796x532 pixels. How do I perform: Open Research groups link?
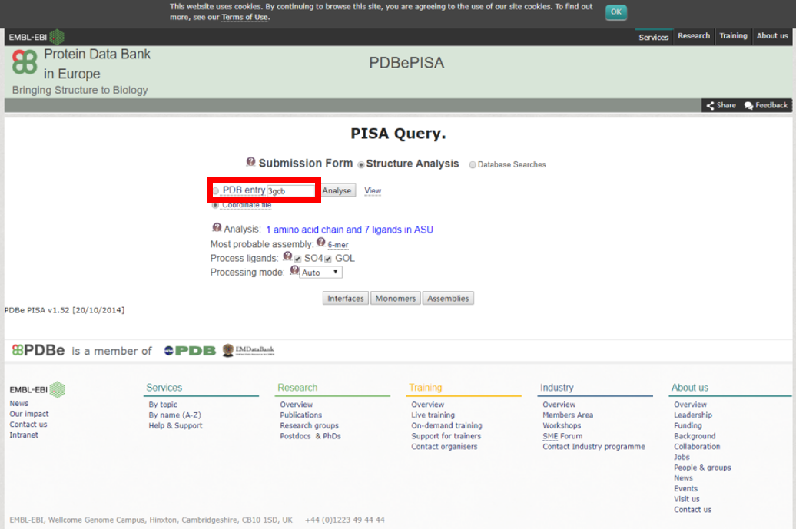(309, 426)
